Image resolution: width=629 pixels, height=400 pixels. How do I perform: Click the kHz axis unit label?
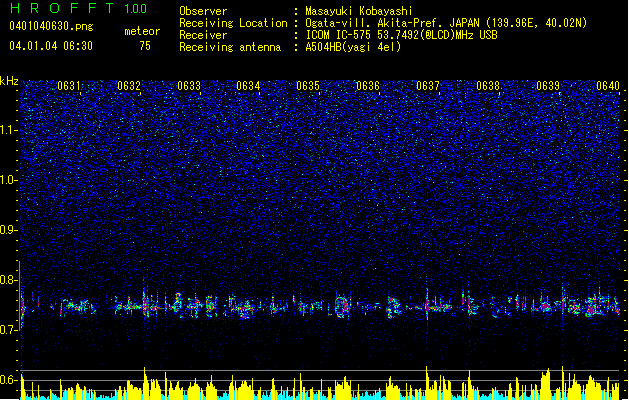(x=9, y=81)
